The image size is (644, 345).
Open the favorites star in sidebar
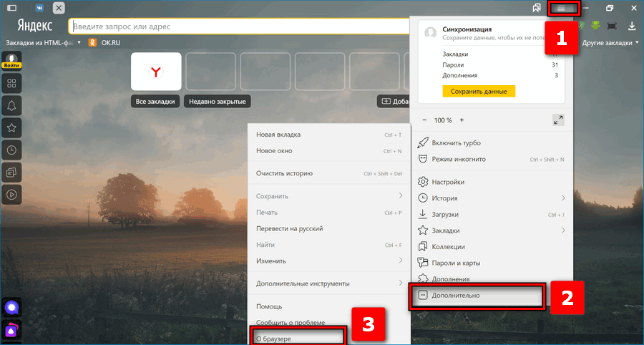(x=11, y=128)
